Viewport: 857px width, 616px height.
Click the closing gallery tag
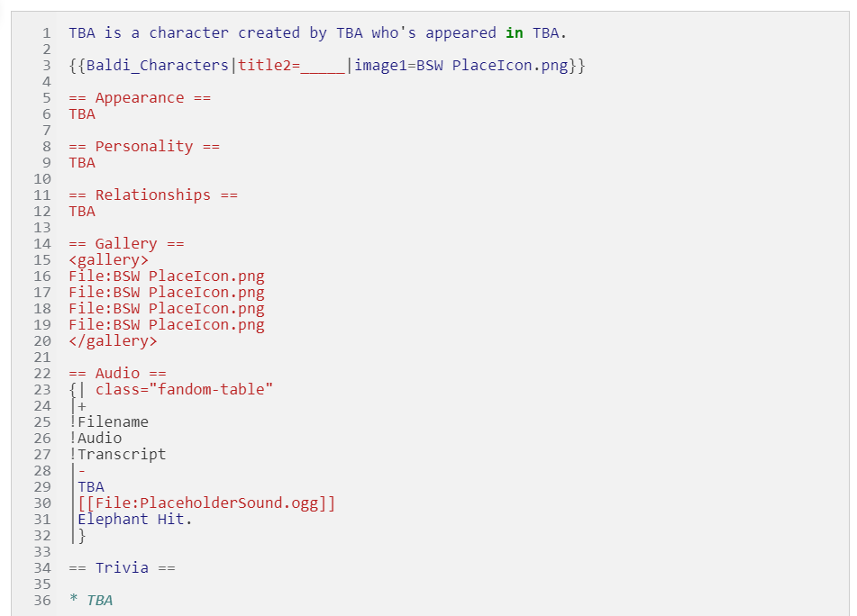tap(114, 341)
